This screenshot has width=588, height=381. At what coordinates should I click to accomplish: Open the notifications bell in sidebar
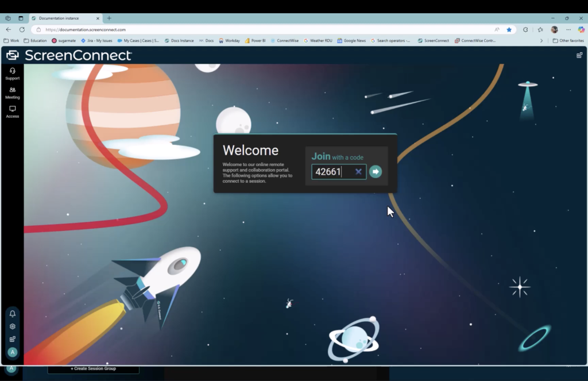13,314
